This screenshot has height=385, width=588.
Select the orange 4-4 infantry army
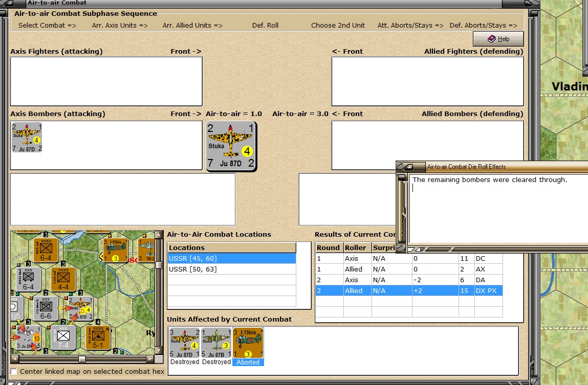point(63,279)
